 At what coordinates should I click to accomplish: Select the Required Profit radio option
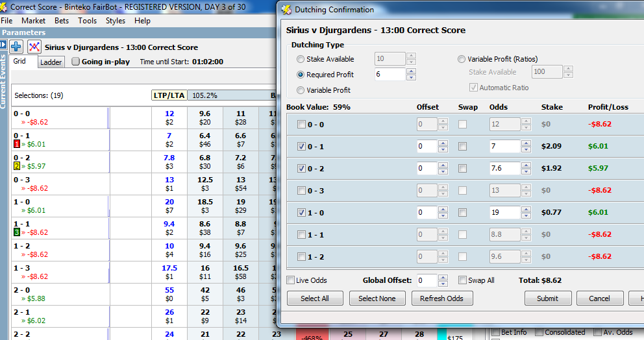click(x=301, y=75)
